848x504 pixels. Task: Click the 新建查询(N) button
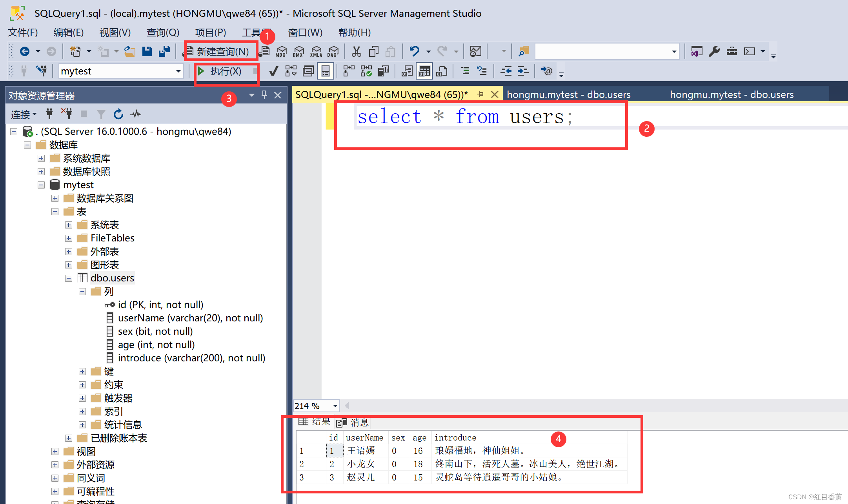pos(220,51)
